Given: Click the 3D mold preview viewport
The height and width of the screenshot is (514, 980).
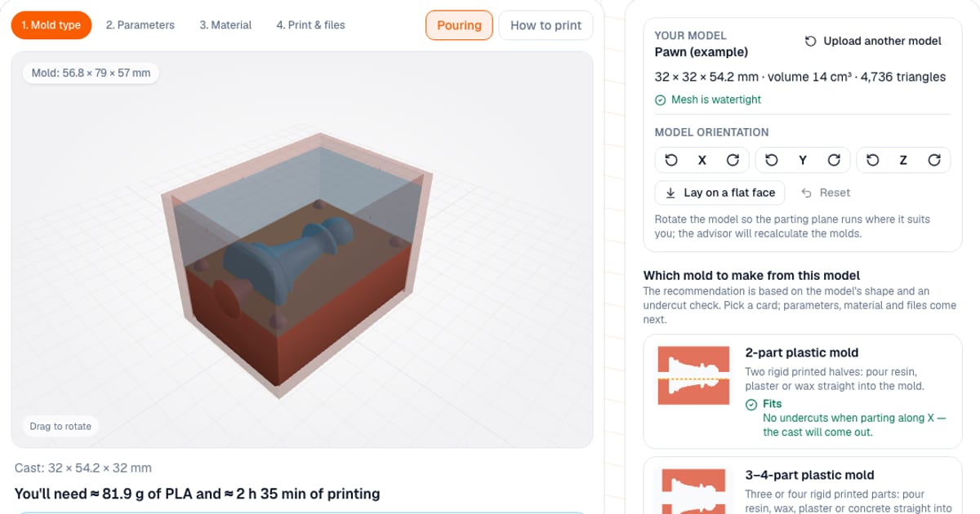Looking at the screenshot, I should pyautogui.click(x=302, y=250).
